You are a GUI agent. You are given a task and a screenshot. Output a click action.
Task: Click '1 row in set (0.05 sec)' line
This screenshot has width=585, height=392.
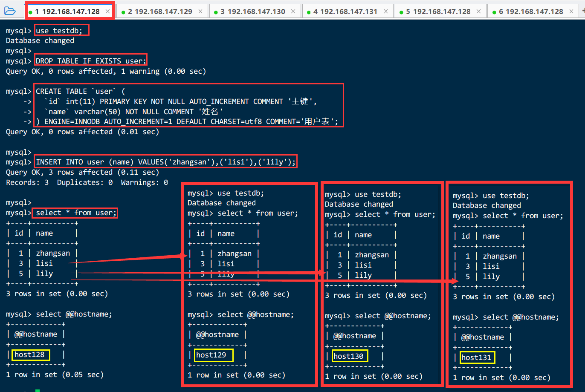(55, 375)
